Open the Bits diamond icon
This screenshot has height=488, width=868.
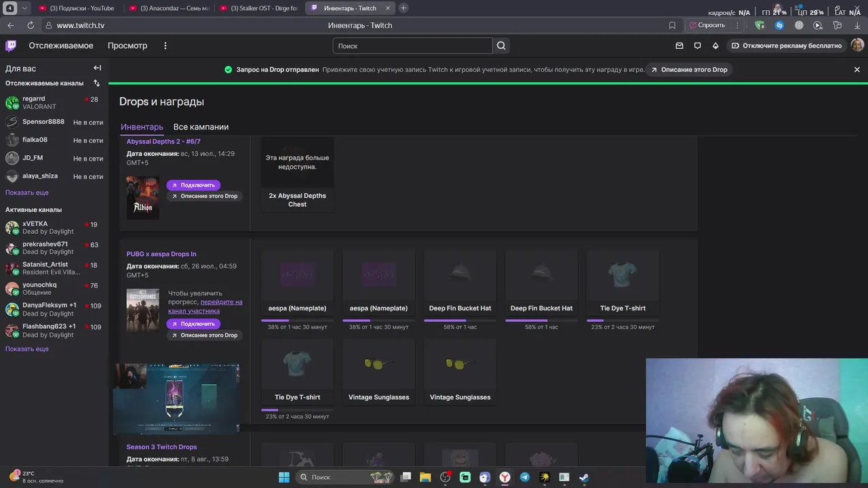click(715, 45)
